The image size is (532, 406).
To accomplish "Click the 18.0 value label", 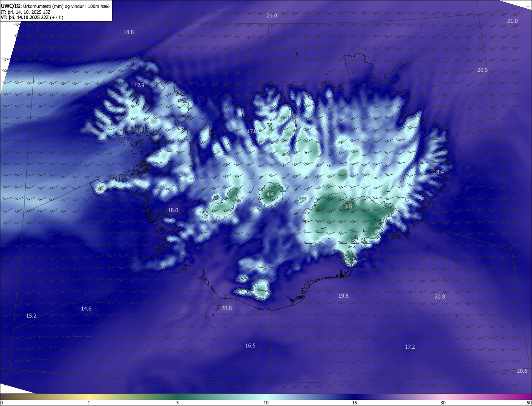I will click(173, 210).
